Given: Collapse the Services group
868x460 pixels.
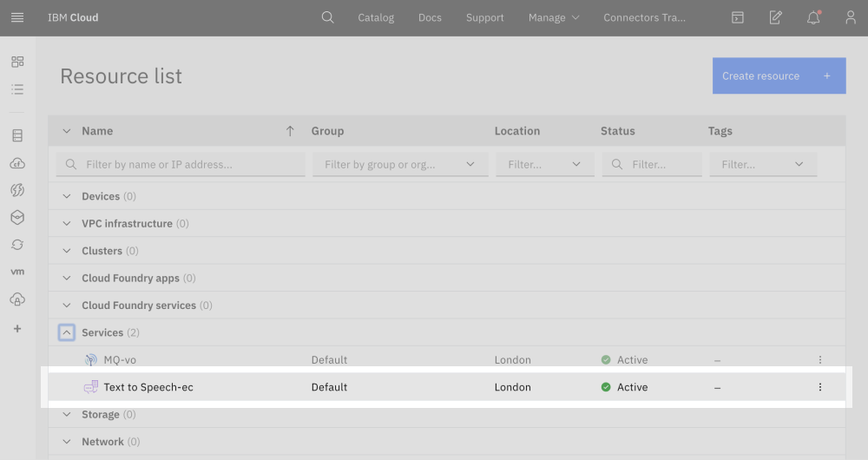Looking at the screenshot, I should pos(67,332).
